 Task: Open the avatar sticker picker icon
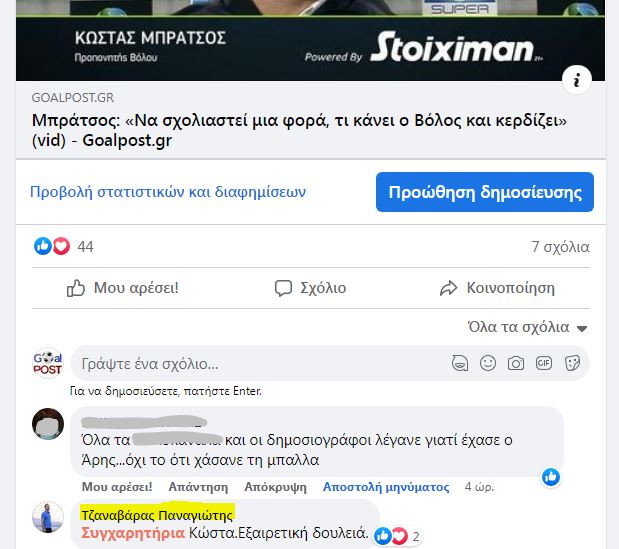(460, 363)
